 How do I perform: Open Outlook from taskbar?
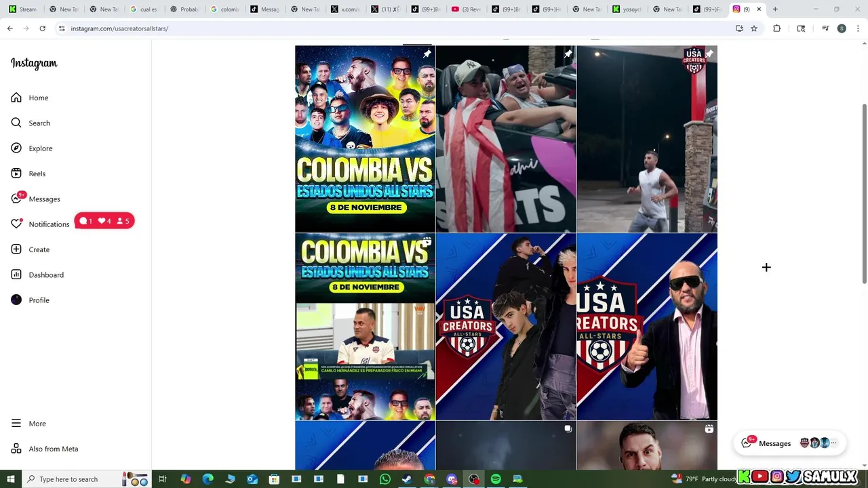252,479
